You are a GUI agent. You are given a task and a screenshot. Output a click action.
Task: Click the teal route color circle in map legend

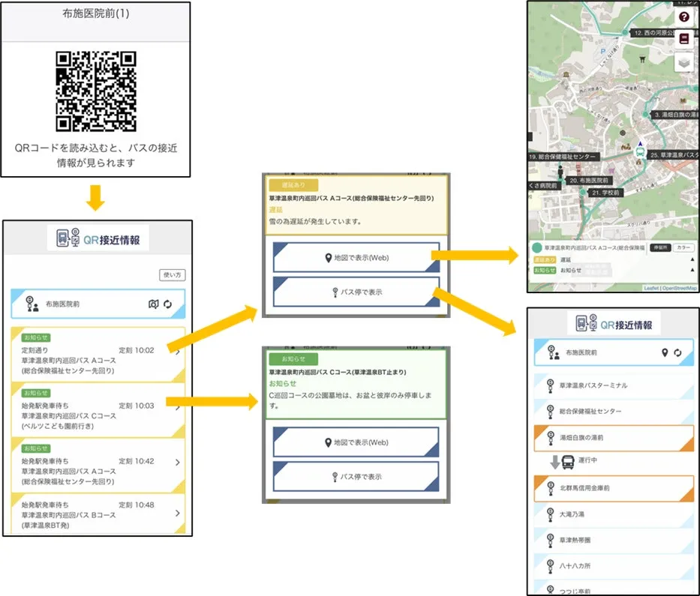(537, 247)
